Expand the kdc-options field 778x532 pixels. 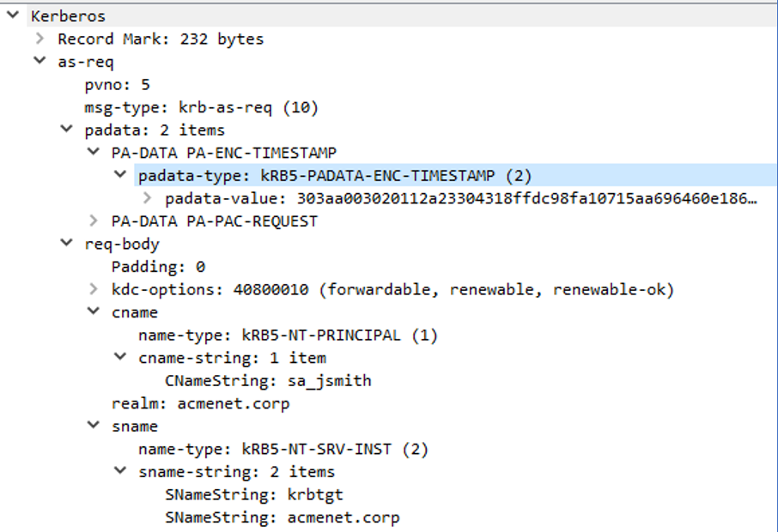94,289
